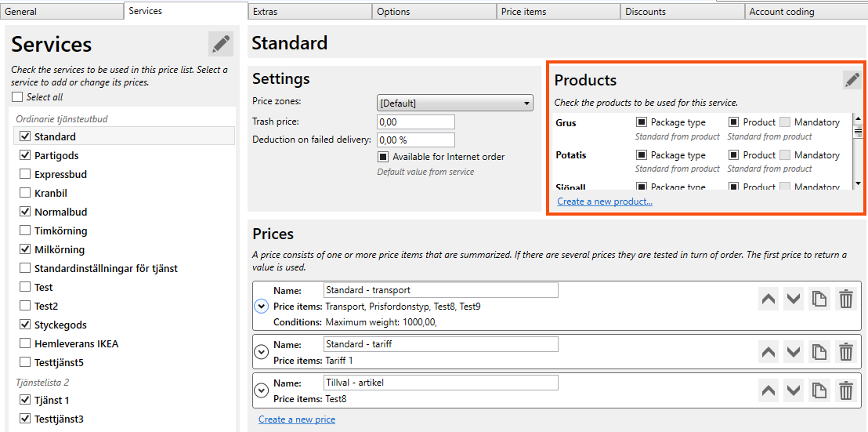The height and width of the screenshot is (432, 868).
Task: Toggle the Expressbud service checkbox
Action: coord(25,174)
